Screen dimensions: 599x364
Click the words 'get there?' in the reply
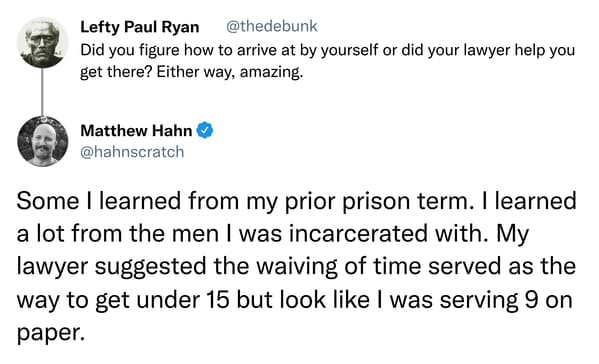(x=116, y=72)
